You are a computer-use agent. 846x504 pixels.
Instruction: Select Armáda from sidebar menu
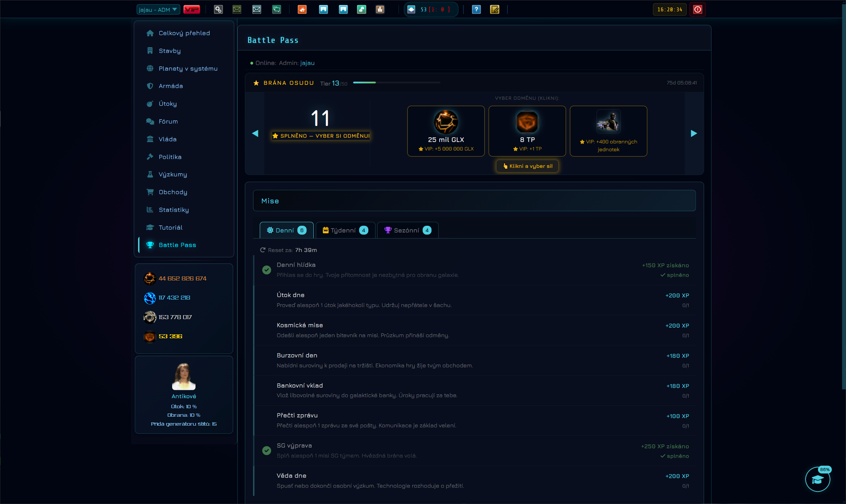click(x=184, y=86)
